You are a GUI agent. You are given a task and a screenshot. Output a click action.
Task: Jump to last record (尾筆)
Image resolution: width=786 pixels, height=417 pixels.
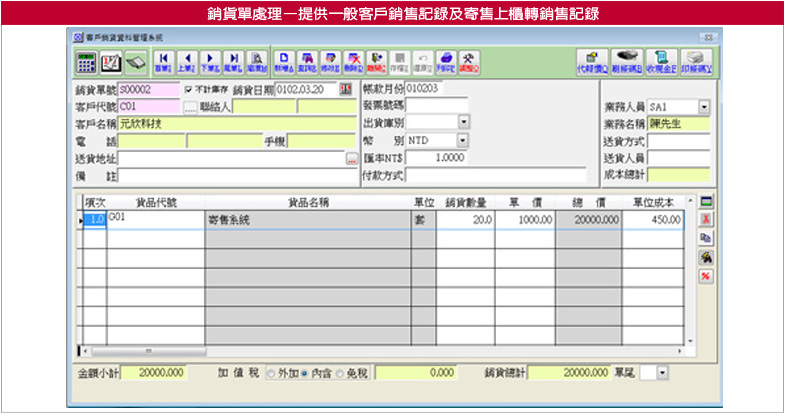(233, 62)
